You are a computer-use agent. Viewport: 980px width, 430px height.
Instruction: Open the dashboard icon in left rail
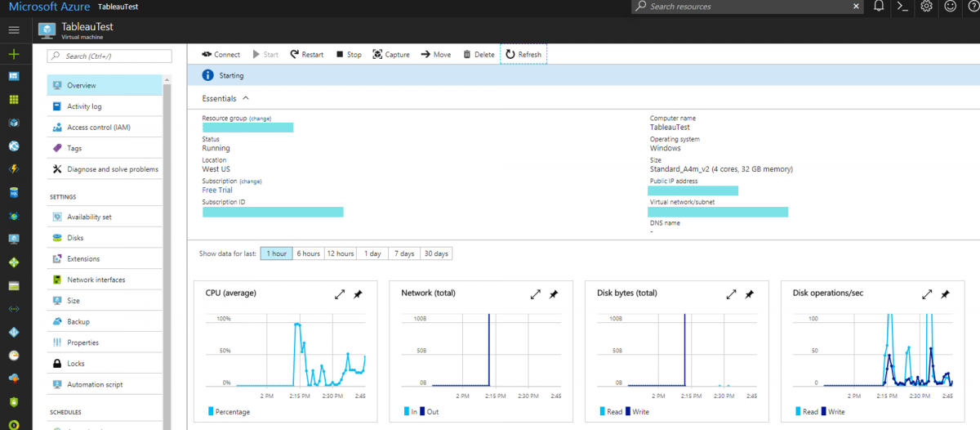(14, 76)
